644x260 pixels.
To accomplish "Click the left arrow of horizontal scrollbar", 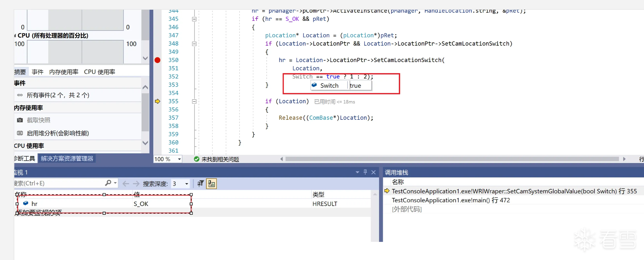I will click(x=281, y=159).
